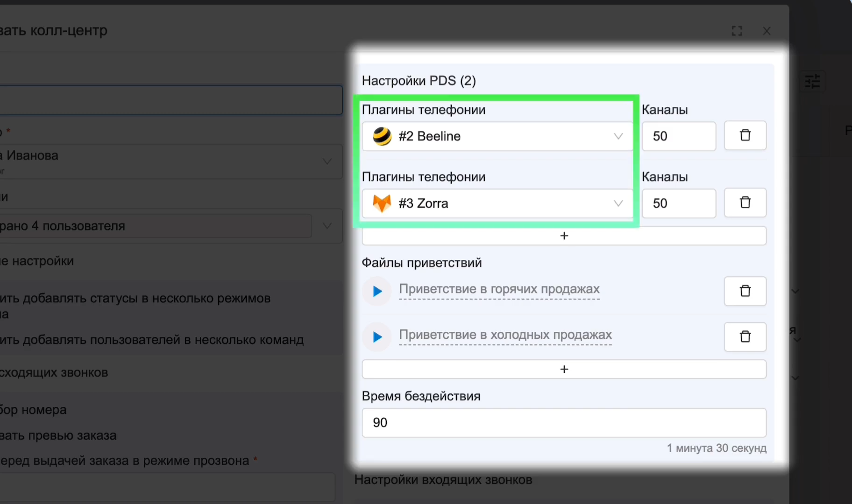Add another telephony plugin row
The height and width of the screenshot is (504, 852).
[564, 236]
